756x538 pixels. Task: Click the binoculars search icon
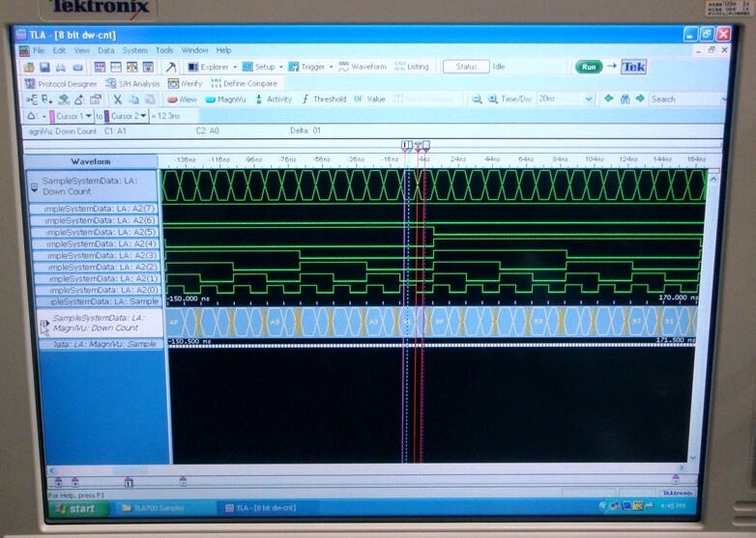pos(625,99)
